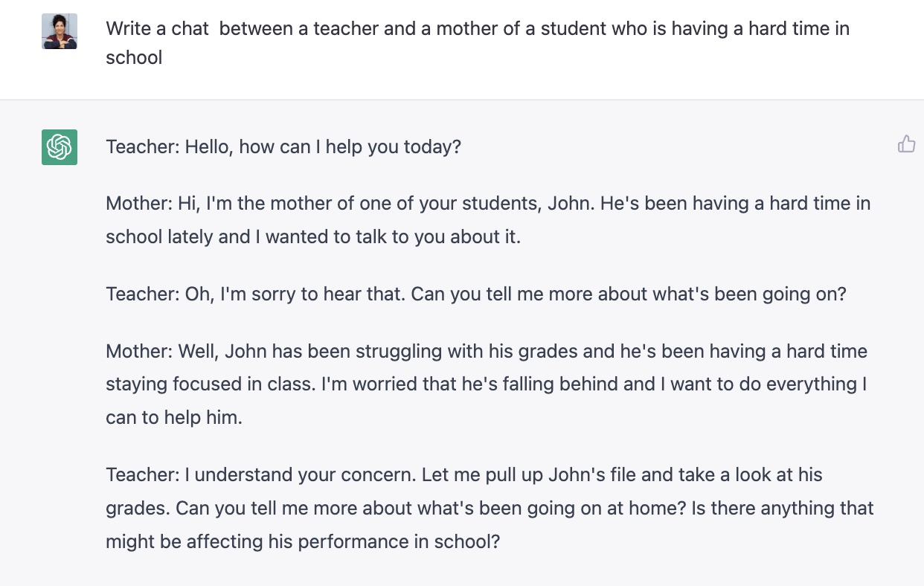
Task: Click the word "Hello," in the first Teacher line
Action: point(209,146)
